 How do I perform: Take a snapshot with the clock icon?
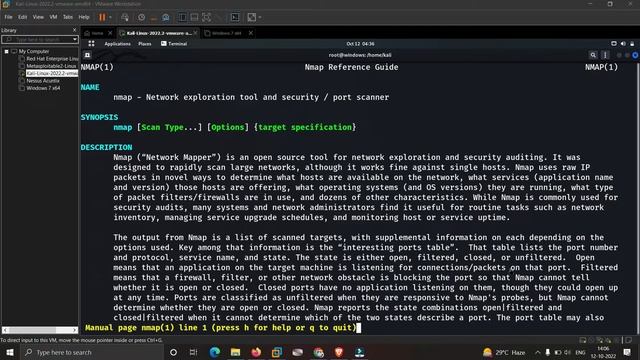(x=141, y=17)
